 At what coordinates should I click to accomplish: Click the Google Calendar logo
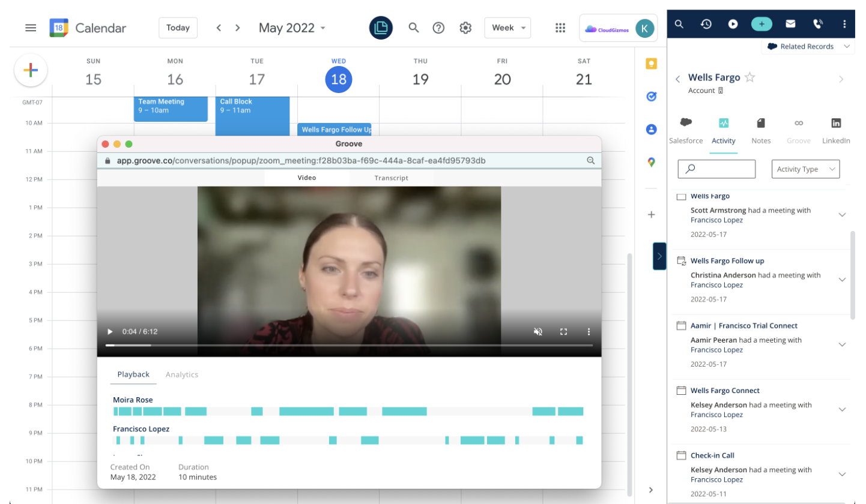tap(59, 28)
